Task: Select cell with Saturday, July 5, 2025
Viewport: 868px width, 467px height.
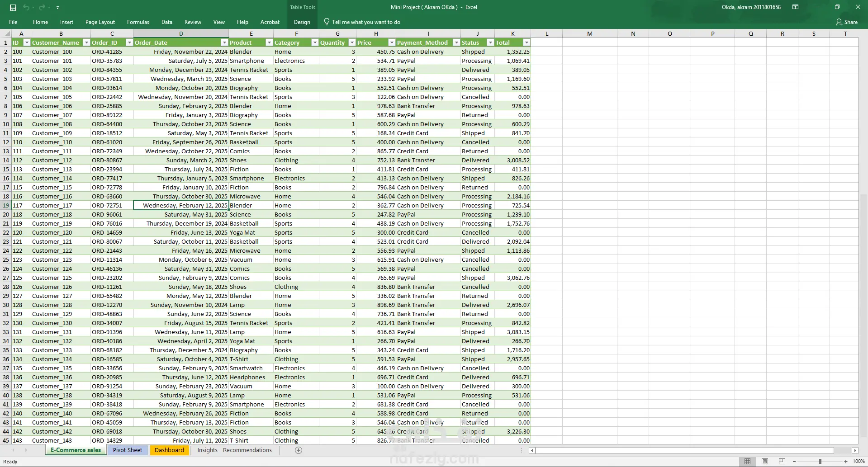Action: [x=181, y=61]
